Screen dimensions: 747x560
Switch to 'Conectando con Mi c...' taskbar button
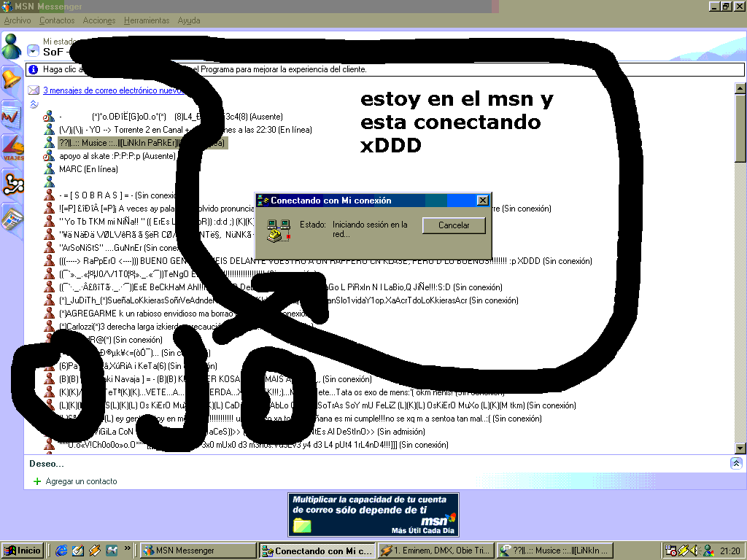click(x=317, y=551)
